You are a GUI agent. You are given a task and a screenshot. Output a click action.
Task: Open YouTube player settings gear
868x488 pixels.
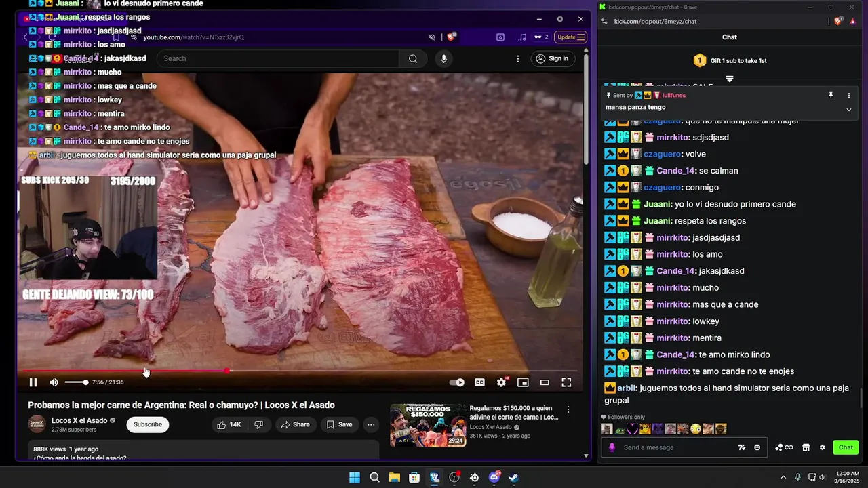(501, 382)
